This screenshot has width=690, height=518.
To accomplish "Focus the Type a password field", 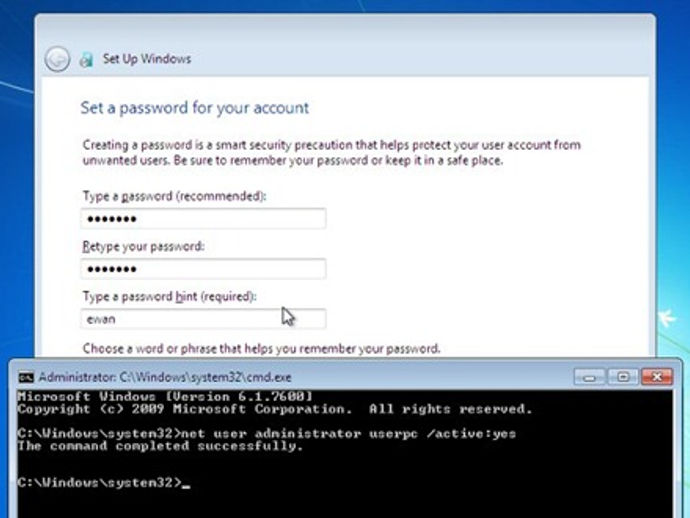I will pos(203,219).
